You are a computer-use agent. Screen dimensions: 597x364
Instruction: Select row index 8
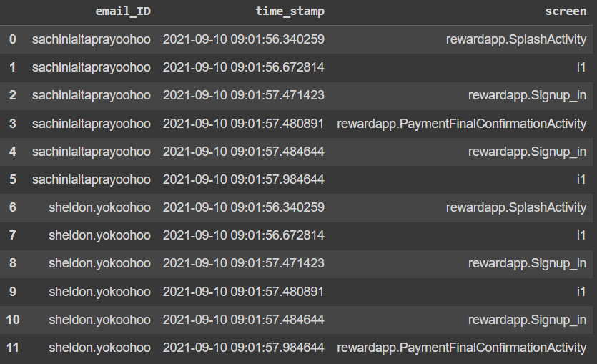click(x=13, y=263)
